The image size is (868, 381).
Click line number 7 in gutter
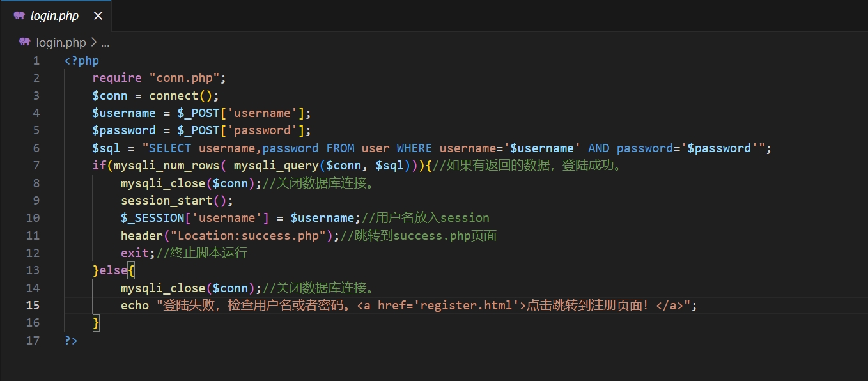[36, 166]
